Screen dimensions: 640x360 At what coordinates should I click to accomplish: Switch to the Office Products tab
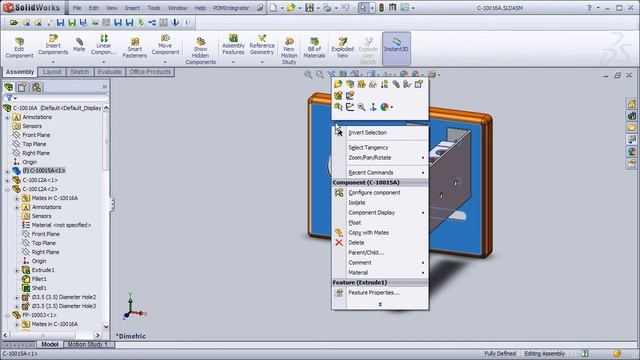pyautogui.click(x=150, y=72)
